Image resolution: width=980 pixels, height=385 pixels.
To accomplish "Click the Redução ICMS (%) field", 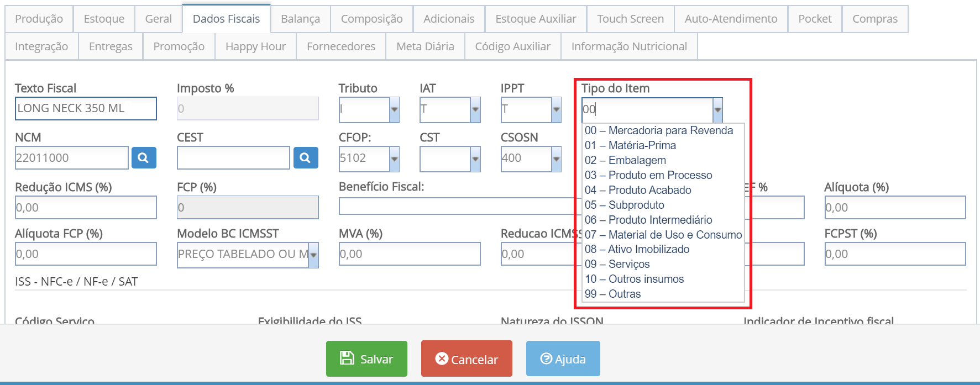I will point(86,208).
